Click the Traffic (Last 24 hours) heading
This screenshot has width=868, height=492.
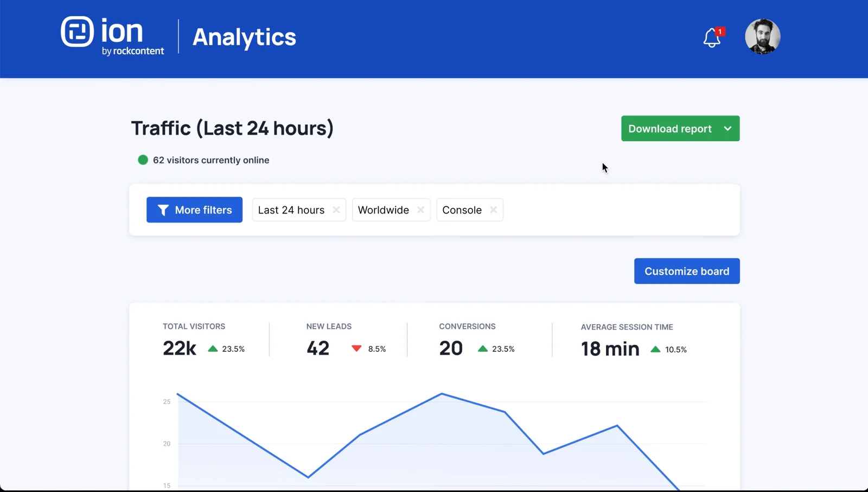[232, 128]
